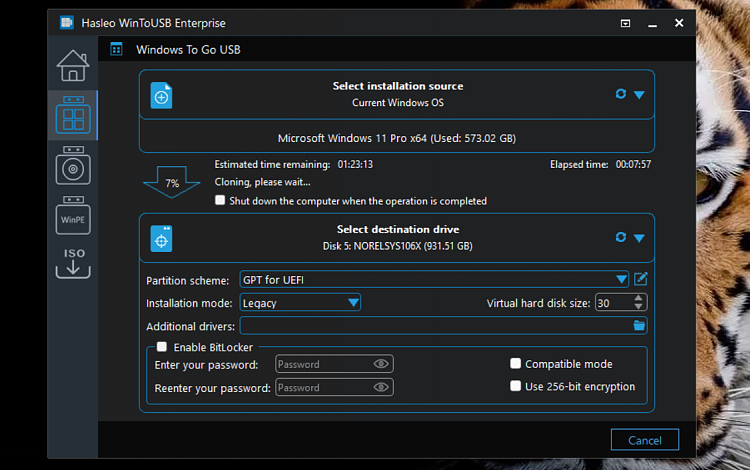Image resolution: width=750 pixels, height=470 pixels.
Task: Click the destination drive target icon
Action: coord(161,238)
